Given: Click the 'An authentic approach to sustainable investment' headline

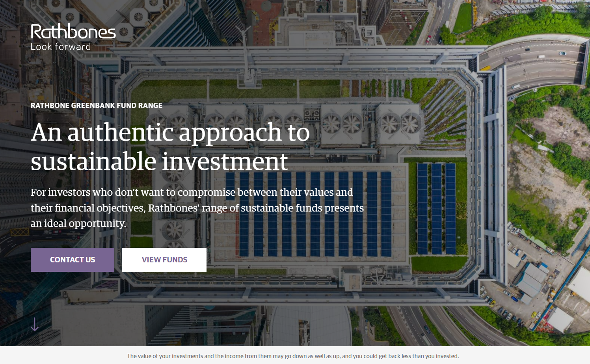Looking at the screenshot, I should pyautogui.click(x=170, y=147).
